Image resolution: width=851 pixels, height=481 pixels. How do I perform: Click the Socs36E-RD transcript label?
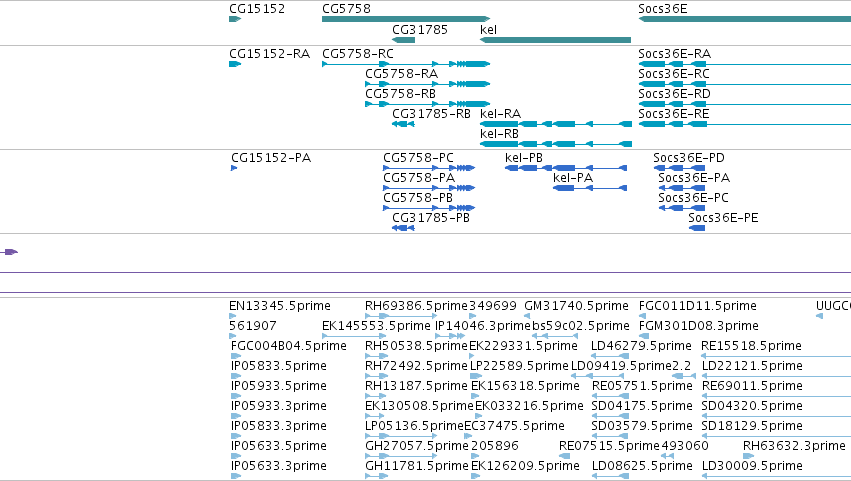pos(675,94)
